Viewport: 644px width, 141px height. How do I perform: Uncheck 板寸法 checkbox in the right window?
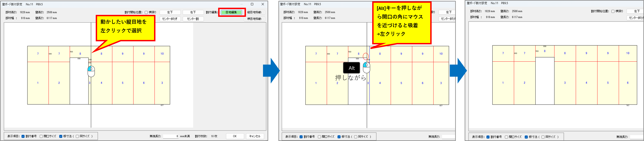[526, 137]
